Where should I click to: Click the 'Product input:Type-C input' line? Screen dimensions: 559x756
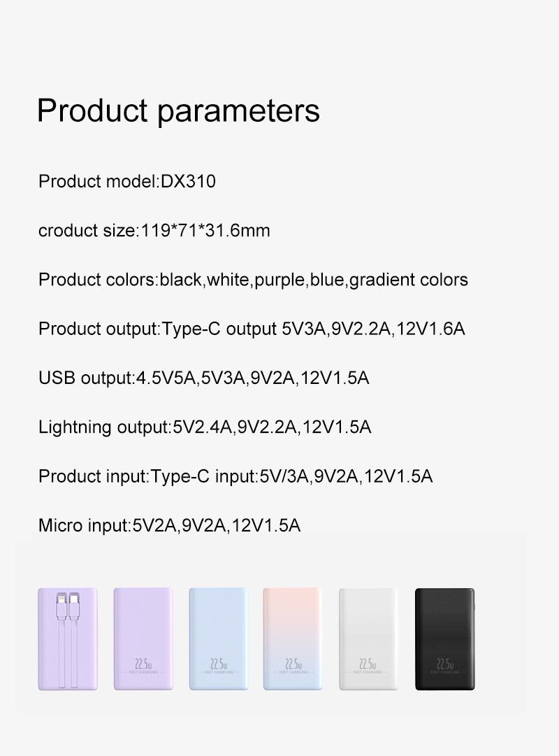pos(235,476)
